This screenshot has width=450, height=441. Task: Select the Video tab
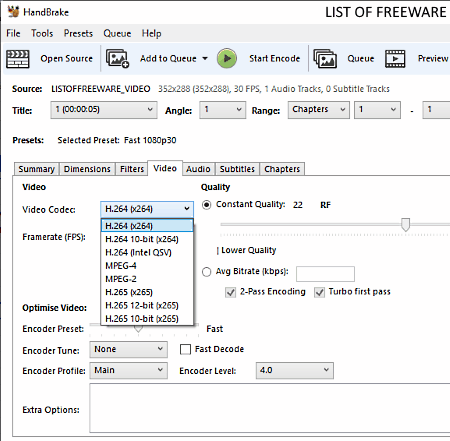point(165,168)
